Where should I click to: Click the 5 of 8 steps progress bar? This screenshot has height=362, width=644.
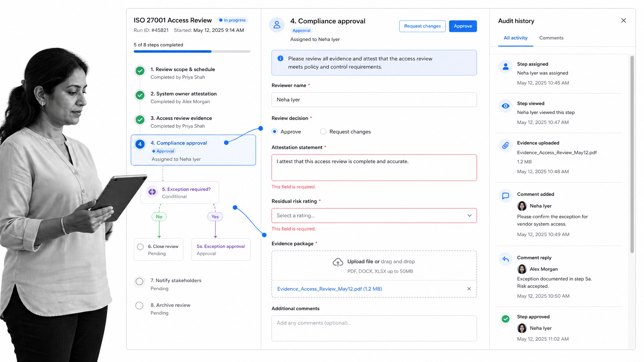pyautogui.click(x=192, y=52)
